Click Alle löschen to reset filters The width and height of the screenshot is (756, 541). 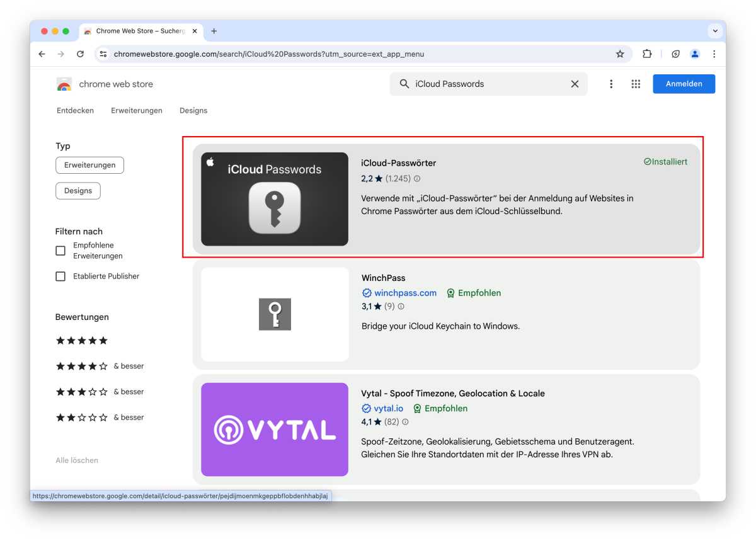[x=77, y=460]
